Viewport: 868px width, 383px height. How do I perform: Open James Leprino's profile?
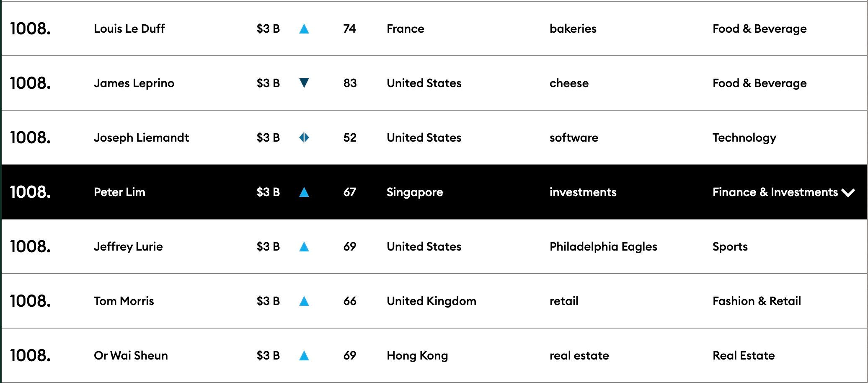pos(134,83)
